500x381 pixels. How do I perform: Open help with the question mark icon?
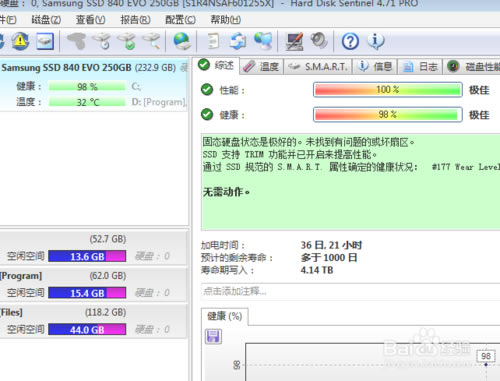(350, 42)
